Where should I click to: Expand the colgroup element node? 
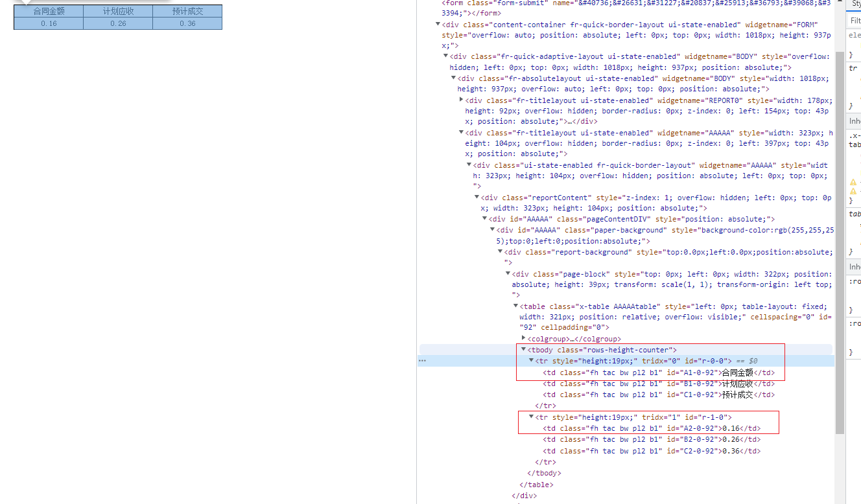tap(523, 338)
